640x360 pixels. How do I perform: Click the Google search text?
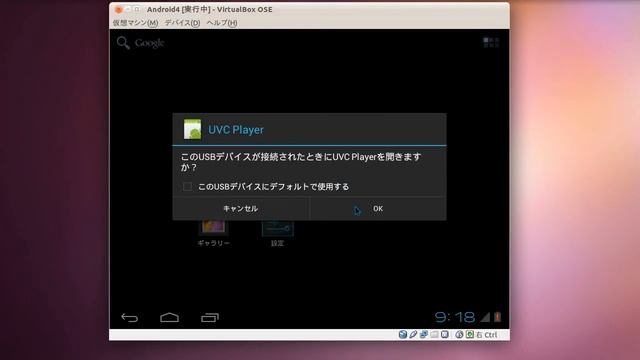coord(149,43)
